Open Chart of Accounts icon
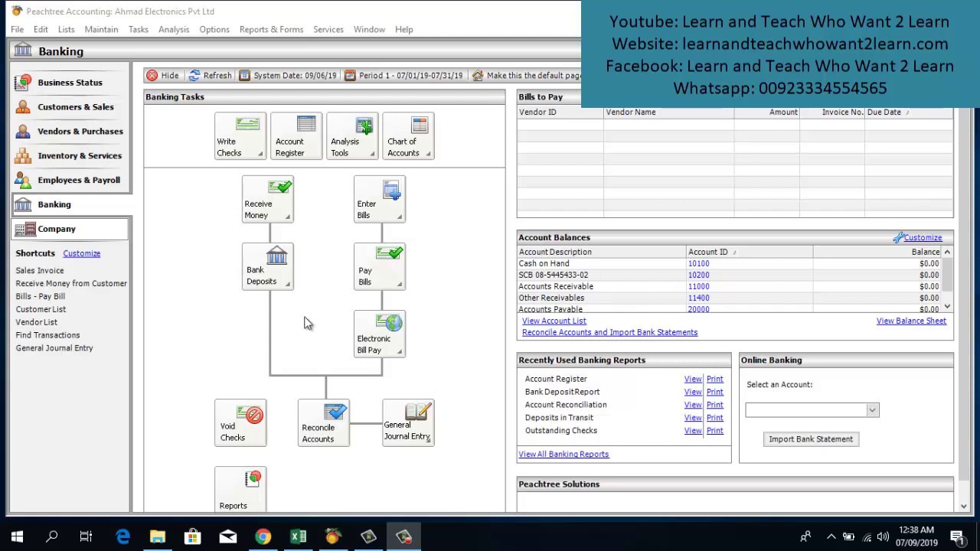This screenshot has width=980, height=551. pyautogui.click(x=408, y=136)
